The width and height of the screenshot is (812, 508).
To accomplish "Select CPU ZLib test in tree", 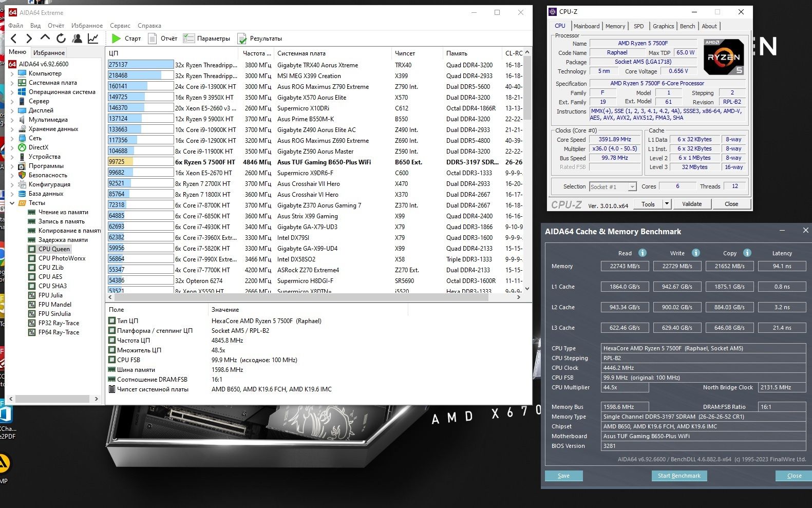I will pyautogui.click(x=51, y=267).
